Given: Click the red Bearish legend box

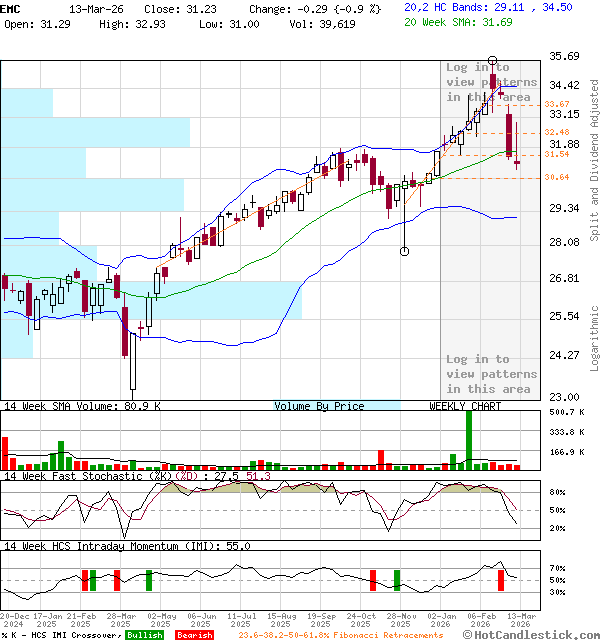Looking at the screenshot, I should click(x=194, y=635).
